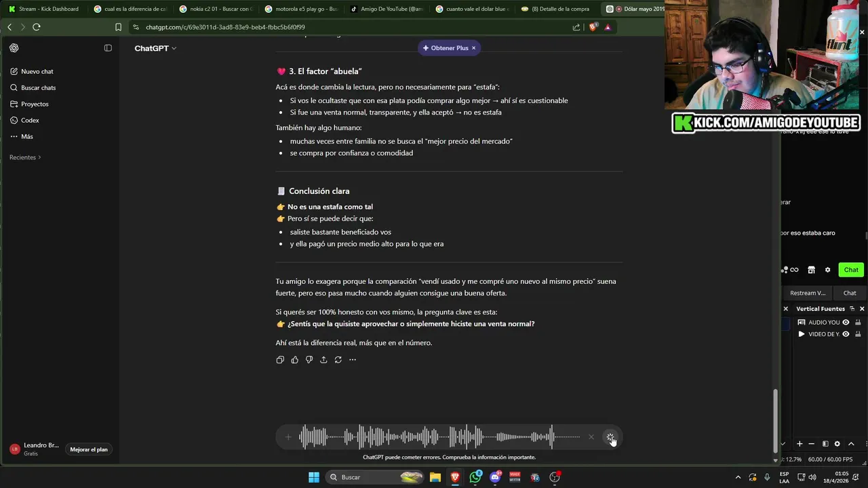
Task: Go back in the browser
Action: click(x=9, y=27)
